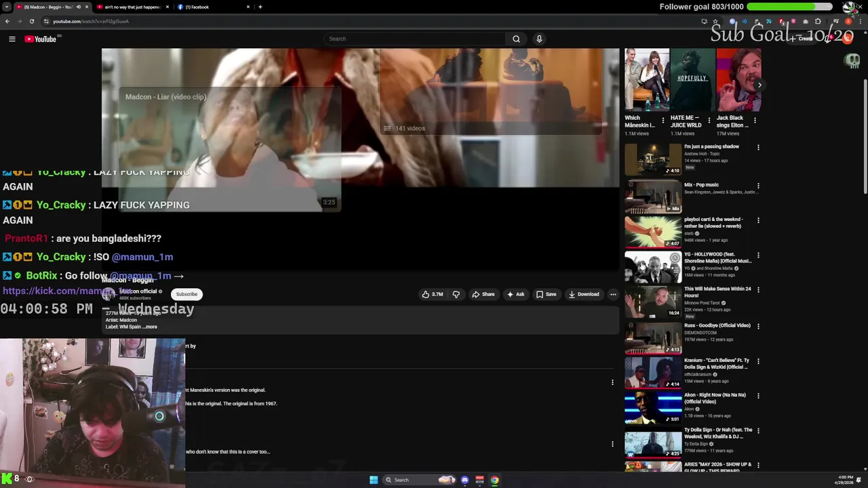Open menu for YG - HOLLYWOOD video
The image size is (868, 488).
(758, 256)
